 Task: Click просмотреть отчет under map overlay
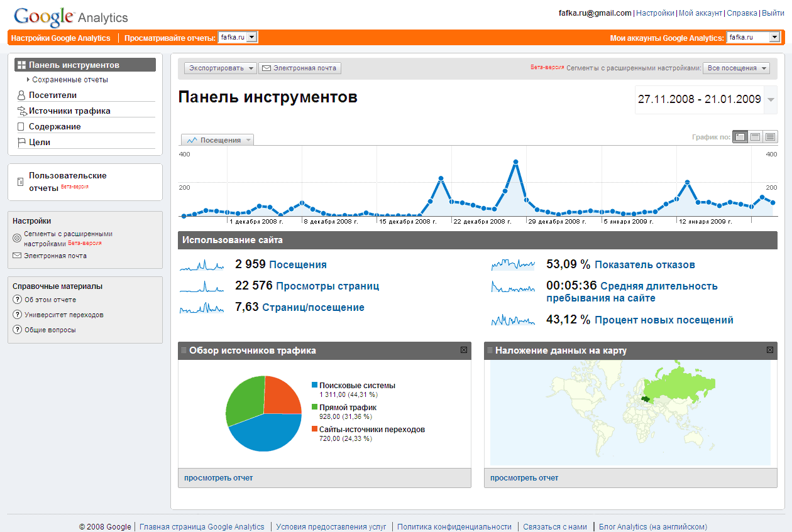point(524,478)
